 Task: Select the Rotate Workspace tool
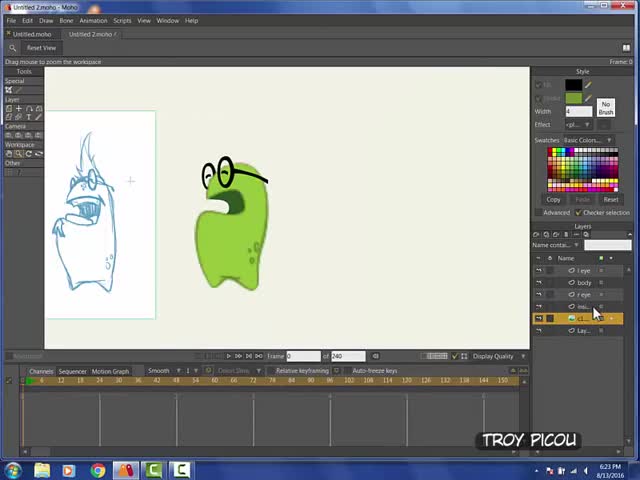point(28,154)
